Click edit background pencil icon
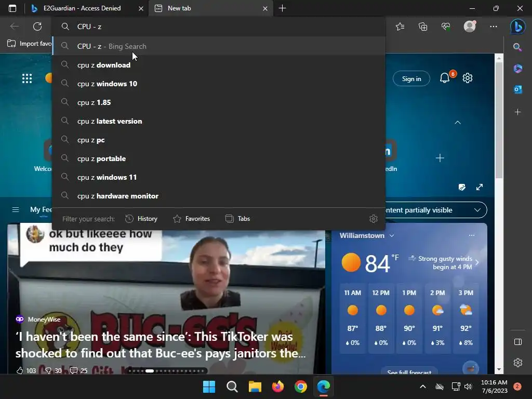This screenshot has width=532, height=399. point(462,187)
